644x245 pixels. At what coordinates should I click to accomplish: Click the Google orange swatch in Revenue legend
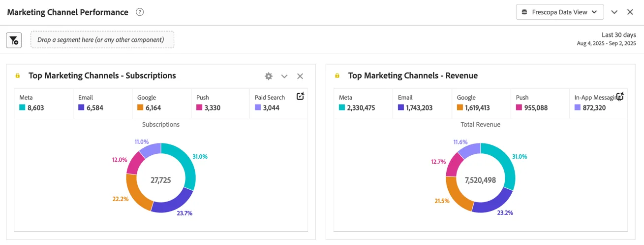(460, 107)
